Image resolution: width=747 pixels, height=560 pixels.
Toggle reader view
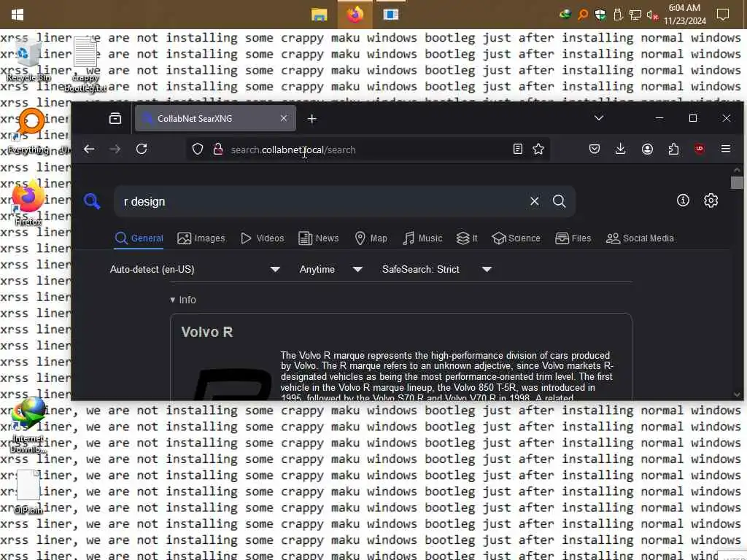[x=518, y=149]
